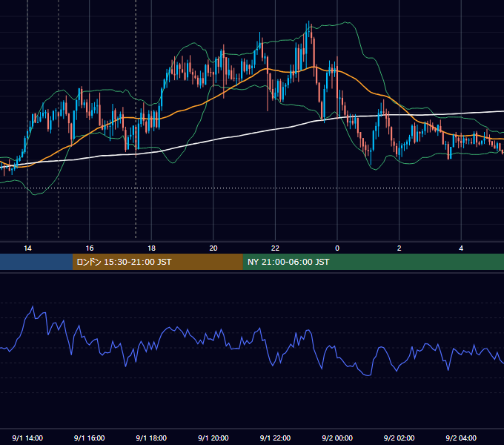The image size is (504, 445).
Task: Click the 20 hour axis label
Action: [x=213, y=248]
